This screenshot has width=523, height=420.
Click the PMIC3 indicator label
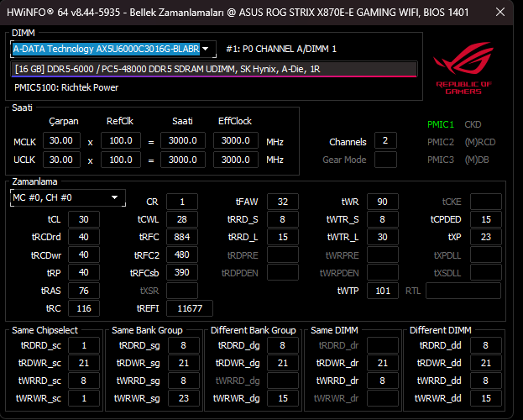pos(441,160)
